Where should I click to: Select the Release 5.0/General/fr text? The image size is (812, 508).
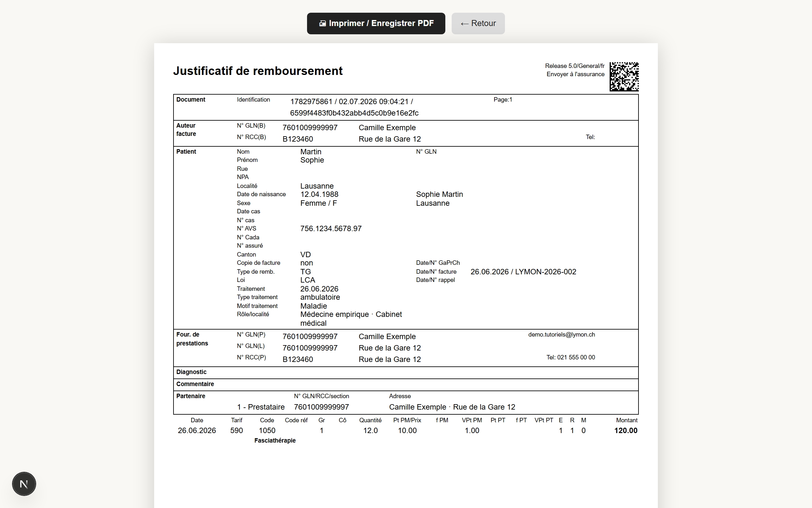pos(575,66)
